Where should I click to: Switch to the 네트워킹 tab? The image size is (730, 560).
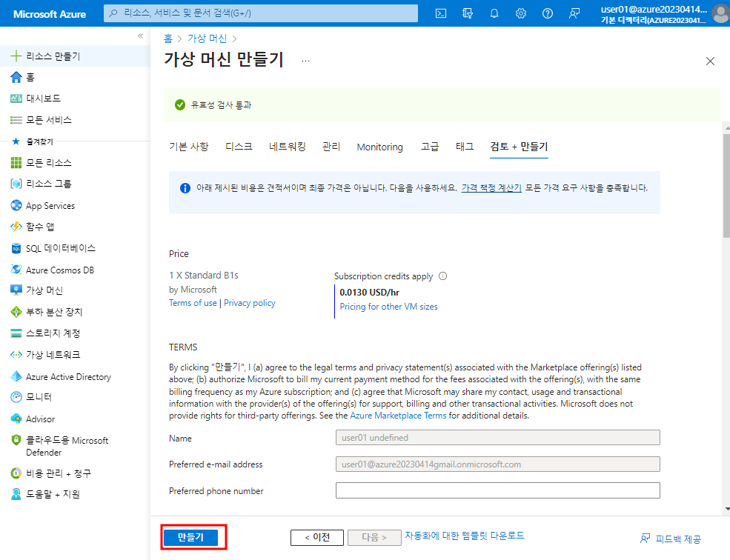point(288,147)
